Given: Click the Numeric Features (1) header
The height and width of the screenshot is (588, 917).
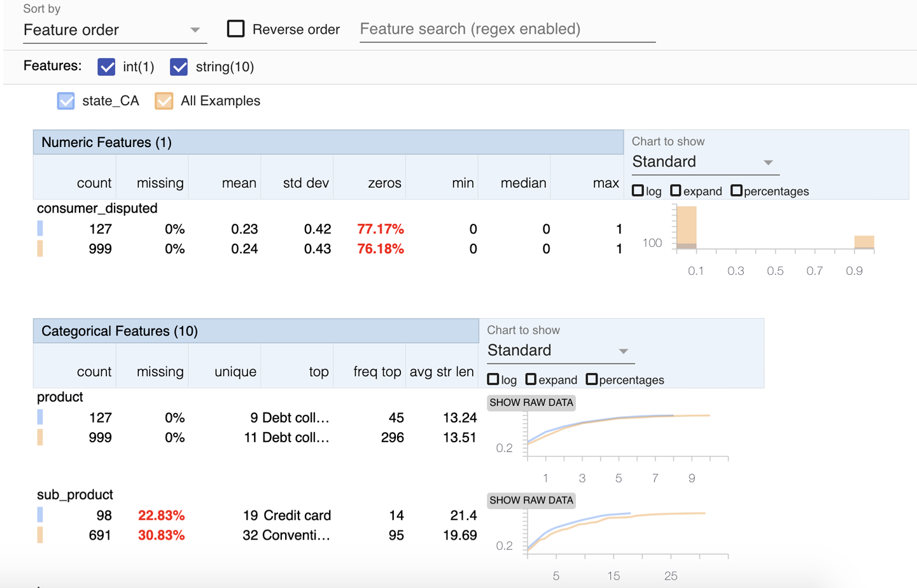Looking at the screenshot, I should pyautogui.click(x=328, y=143).
